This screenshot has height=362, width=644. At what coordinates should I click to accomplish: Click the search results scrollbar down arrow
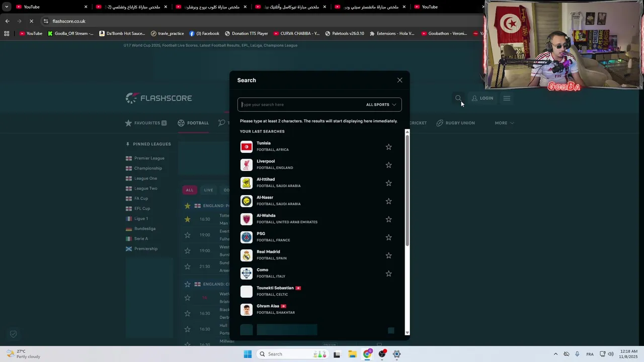click(x=407, y=332)
